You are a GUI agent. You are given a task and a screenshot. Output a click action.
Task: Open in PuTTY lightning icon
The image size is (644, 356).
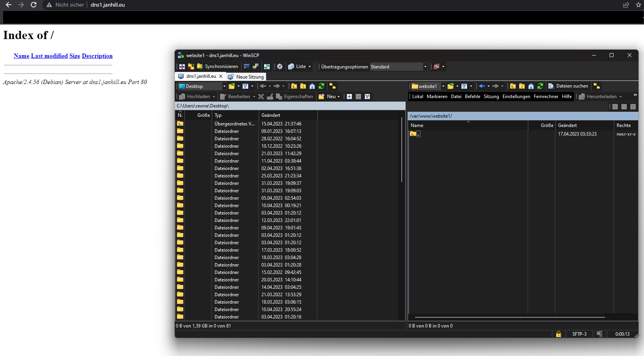click(256, 66)
